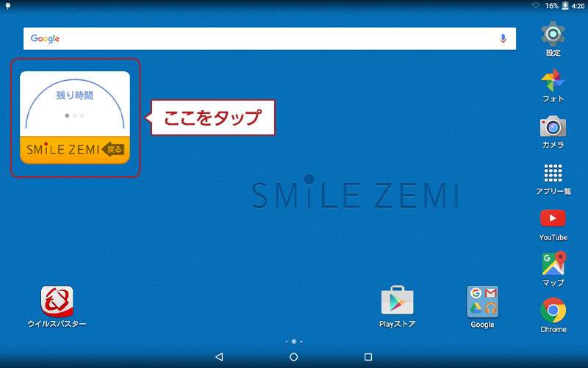Launch the ウイルスバスター app
Viewport: 588px width, 368px height.
coord(57,307)
